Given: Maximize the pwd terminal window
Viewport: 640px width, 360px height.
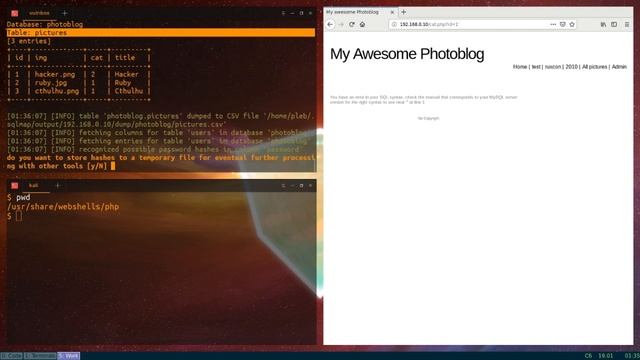Looking at the screenshot, I should [x=301, y=186].
